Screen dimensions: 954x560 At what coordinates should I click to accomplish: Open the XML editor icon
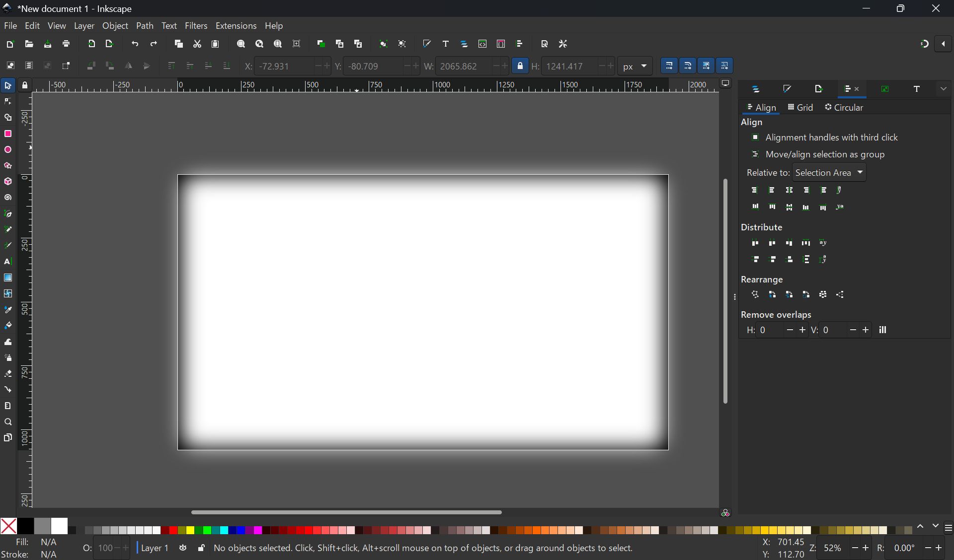coord(482,44)
